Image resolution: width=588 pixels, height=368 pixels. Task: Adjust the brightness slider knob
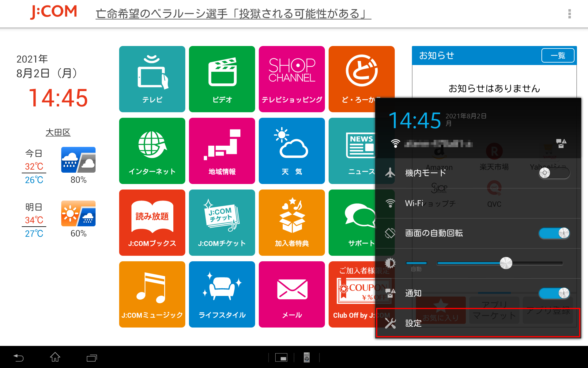pyautogui.click(x=506, y=263)
